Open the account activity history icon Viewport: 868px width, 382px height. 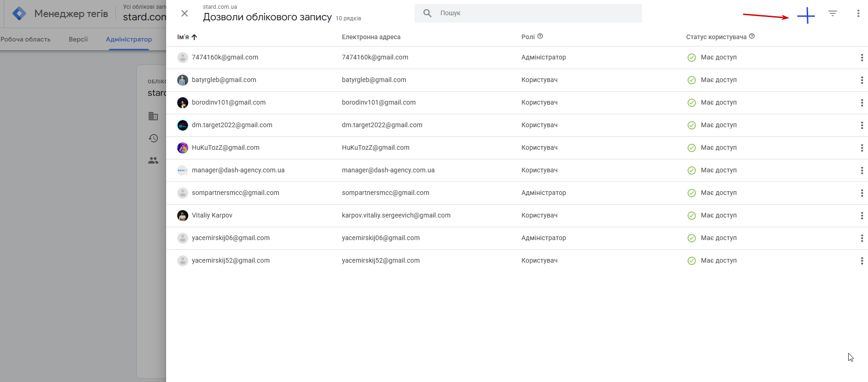[153, 138]
